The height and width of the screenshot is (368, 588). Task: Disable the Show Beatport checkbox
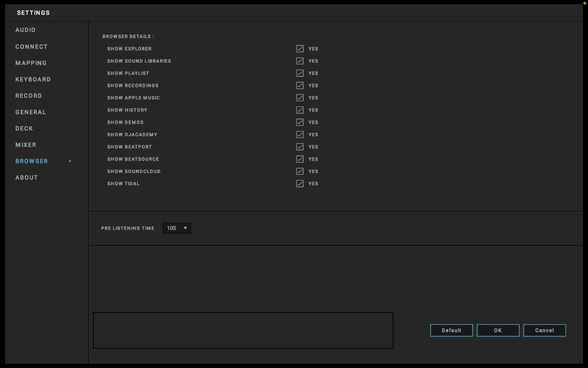[300, 147]
